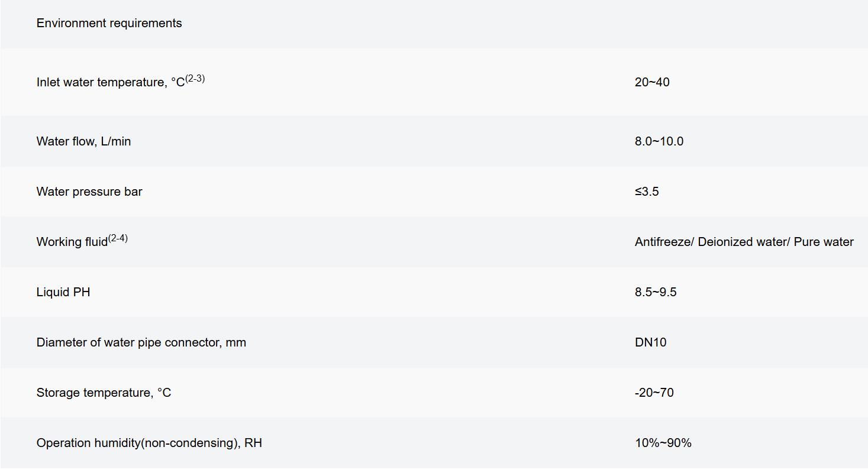Viewport: 868px width, 476px height.
Task: Select the ≤3.5 pressure value
Action: pos(647,192)
